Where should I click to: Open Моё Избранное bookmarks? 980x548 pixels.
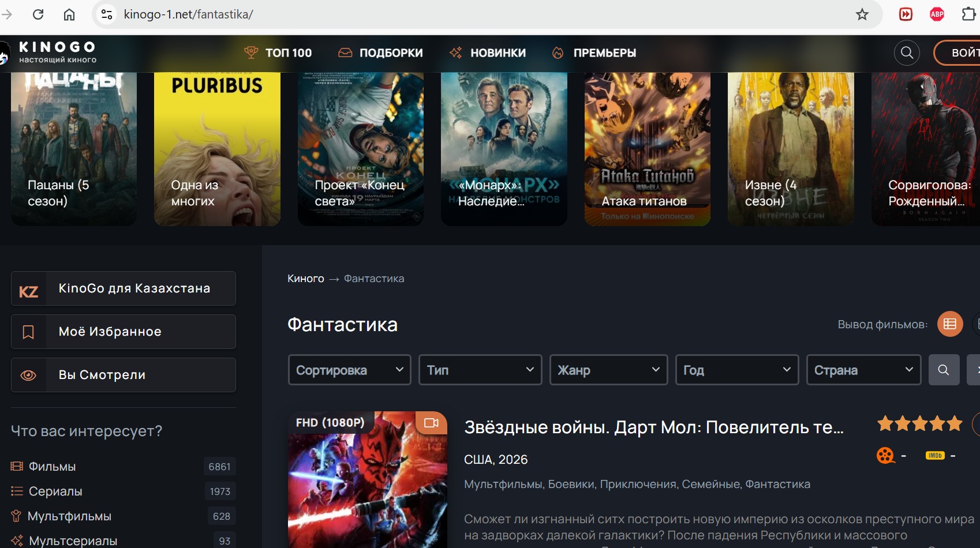coord(124,332)
